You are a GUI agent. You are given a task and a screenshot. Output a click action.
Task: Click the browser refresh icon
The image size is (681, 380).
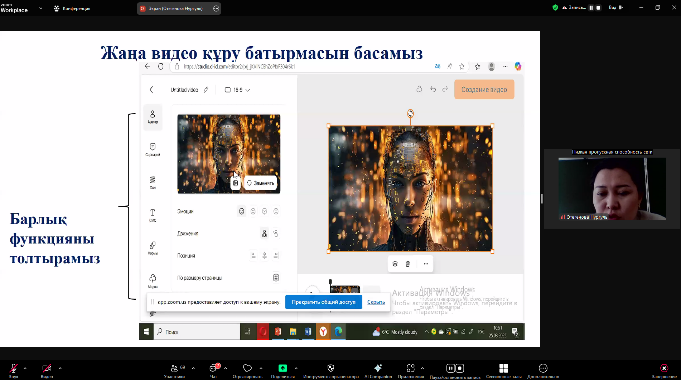pos(161,66)
